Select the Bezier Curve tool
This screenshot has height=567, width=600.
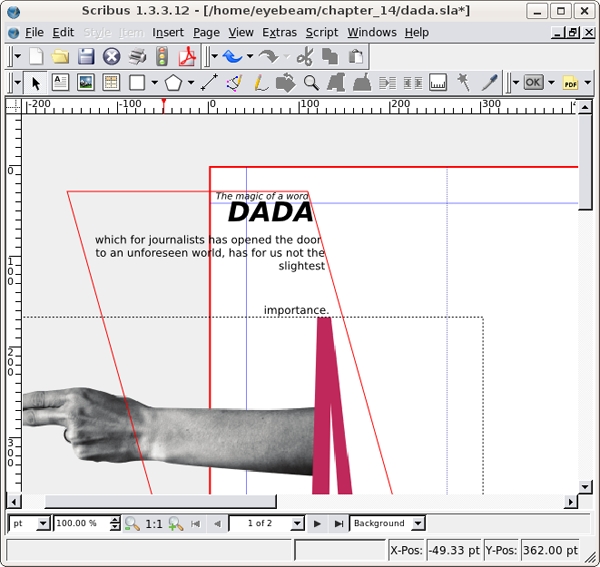coord(234,83)
